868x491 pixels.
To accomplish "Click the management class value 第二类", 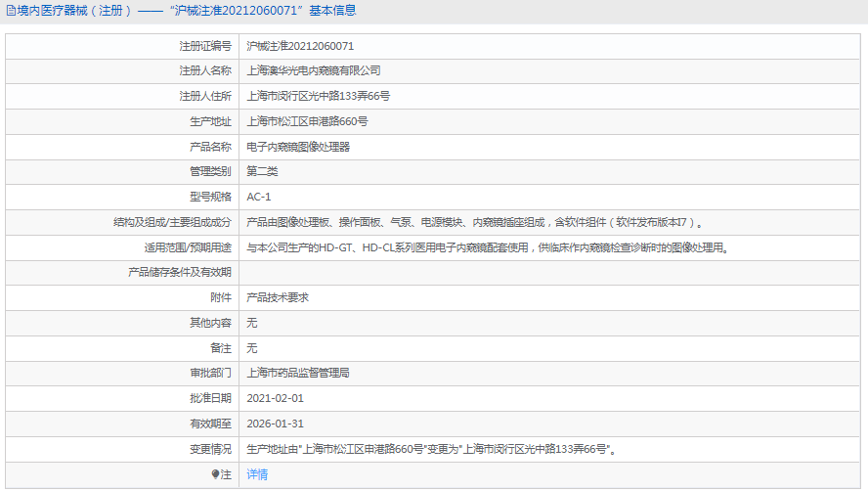I will click(262, 171).
